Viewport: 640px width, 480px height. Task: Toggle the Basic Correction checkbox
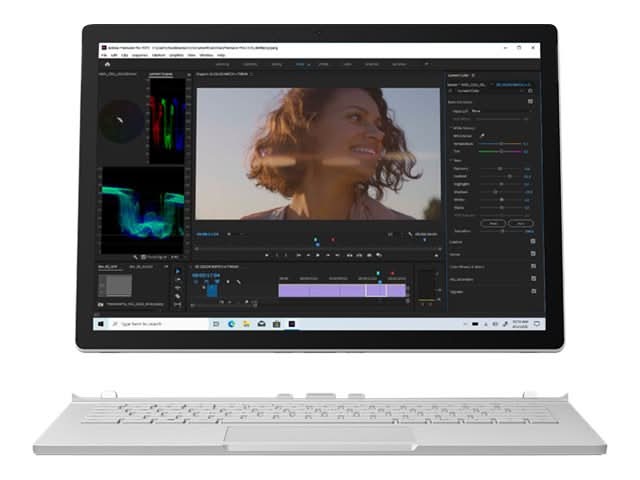[x=532, y=102]
